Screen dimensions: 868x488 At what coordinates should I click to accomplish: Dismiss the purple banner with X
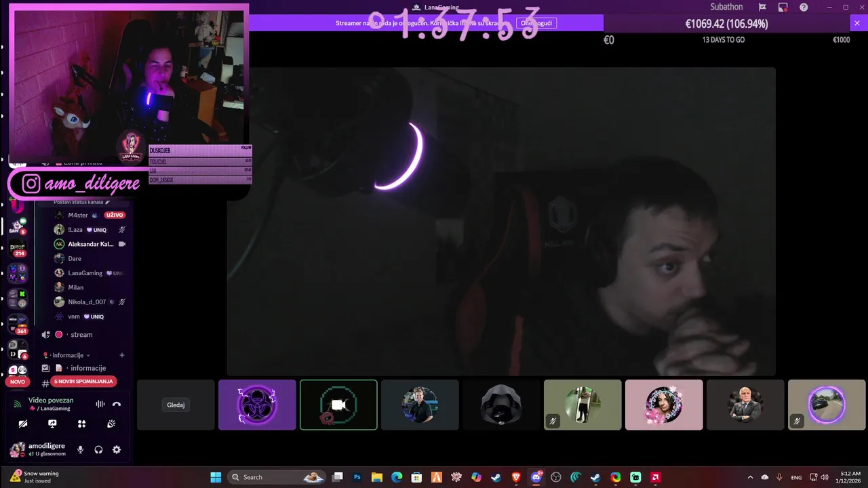coord(856,23)
